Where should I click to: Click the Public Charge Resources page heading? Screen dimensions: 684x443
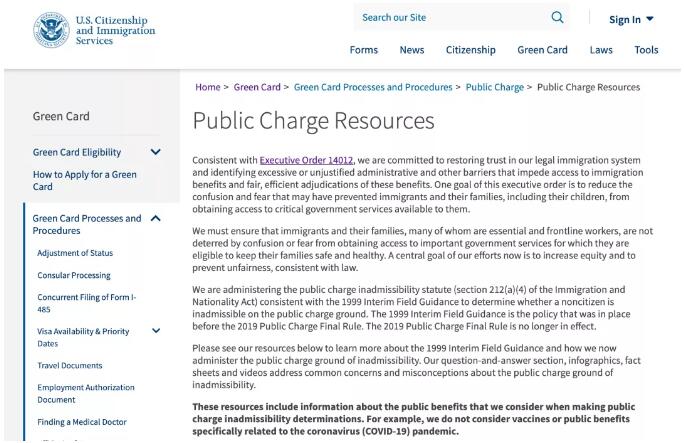pos(313,121)
